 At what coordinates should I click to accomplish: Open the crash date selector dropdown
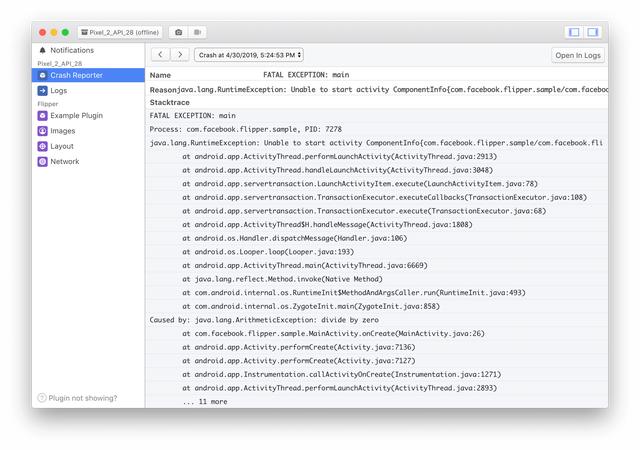[x=249, y=55]
